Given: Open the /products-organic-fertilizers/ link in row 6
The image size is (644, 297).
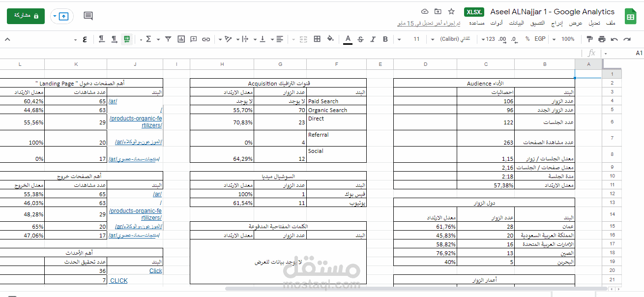Looking at the screenshot, I should point(135,122).
